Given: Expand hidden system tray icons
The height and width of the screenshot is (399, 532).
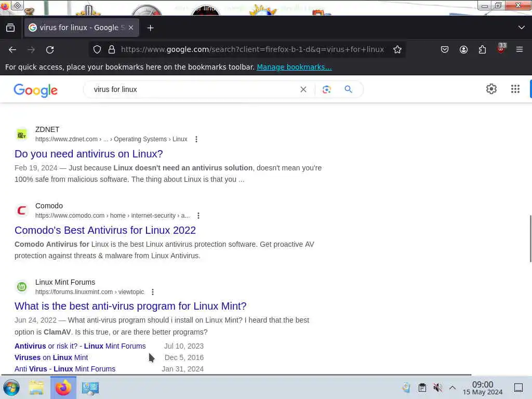Looking at the screenshot, I should [x=453, y=388].
